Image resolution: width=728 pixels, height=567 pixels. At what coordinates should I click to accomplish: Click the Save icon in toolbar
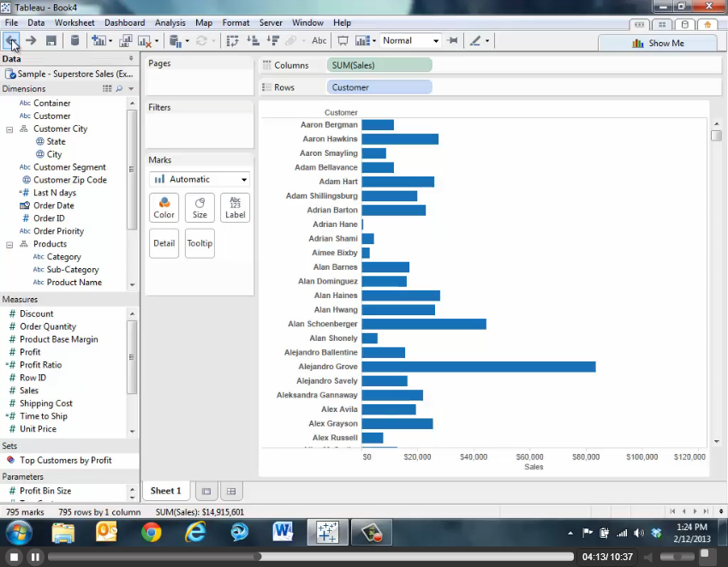51,40
